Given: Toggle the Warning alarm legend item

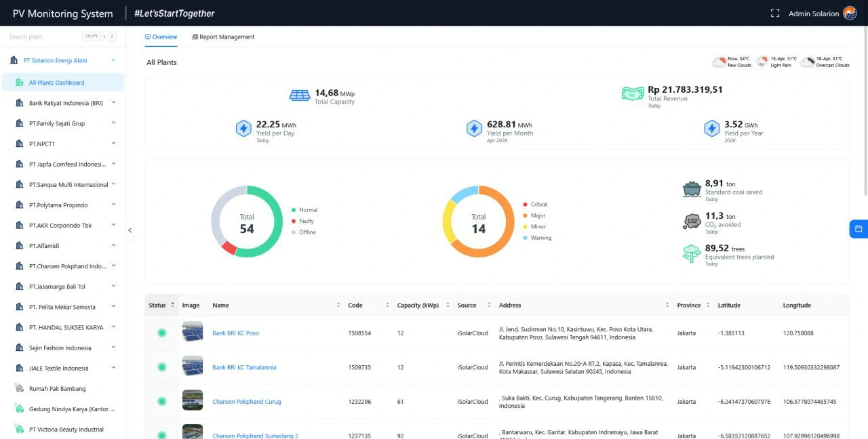Looking at the screenshot, I should pos(537,238).
